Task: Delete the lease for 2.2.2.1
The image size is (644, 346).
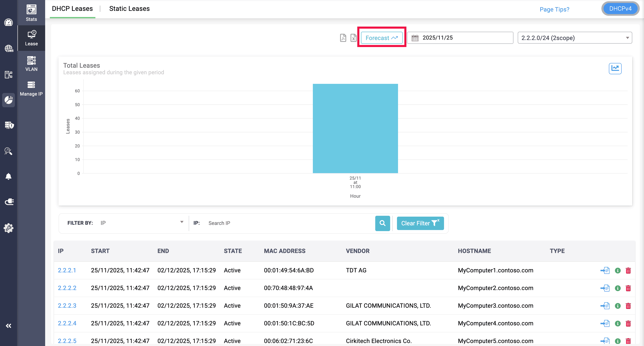Action: coord(628,270)
